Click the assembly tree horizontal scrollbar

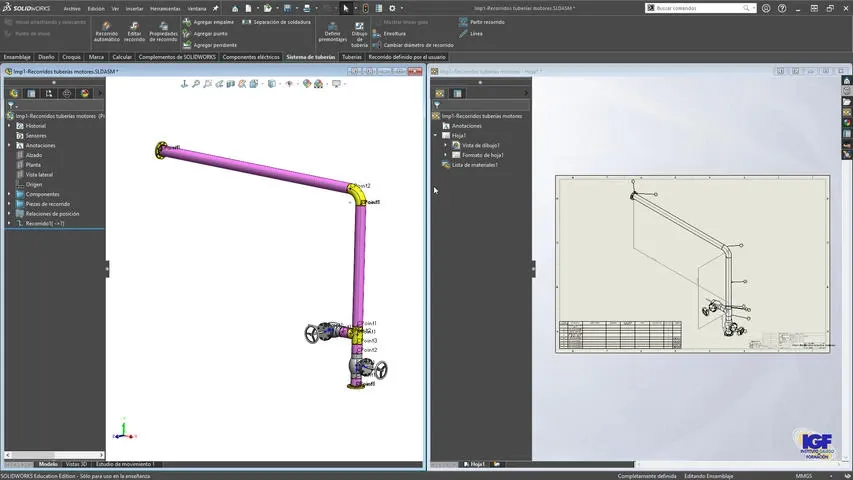click(54, 455)
